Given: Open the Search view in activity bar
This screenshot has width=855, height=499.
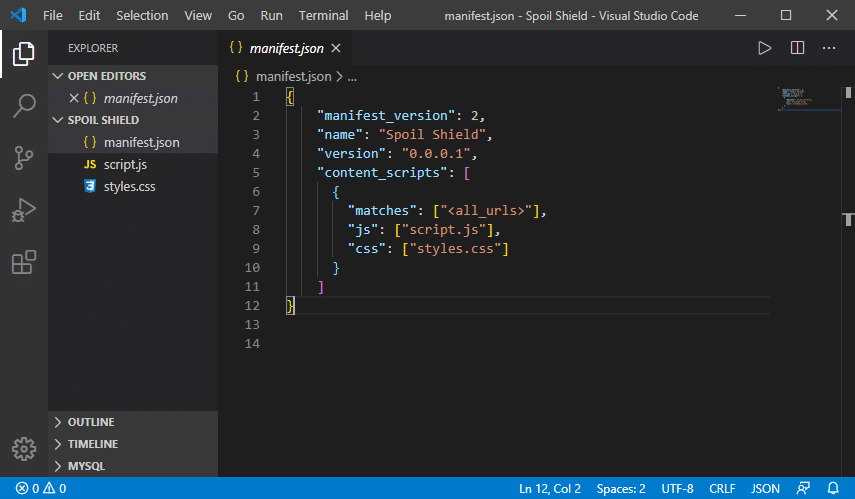Looking at the screenshot, I should pos(23,106).
